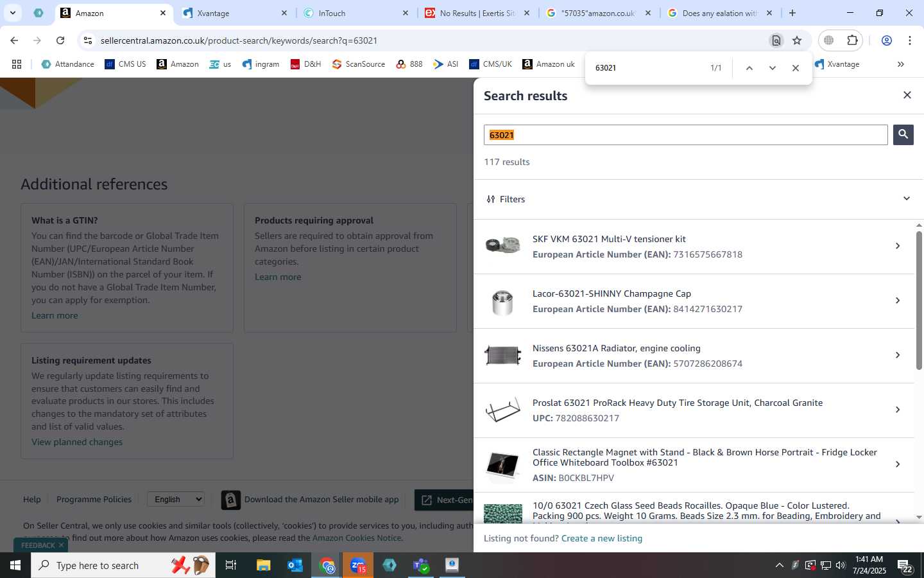Close the Search results panel
Screen dimensions: 924x578
click(x=907, y=95)
